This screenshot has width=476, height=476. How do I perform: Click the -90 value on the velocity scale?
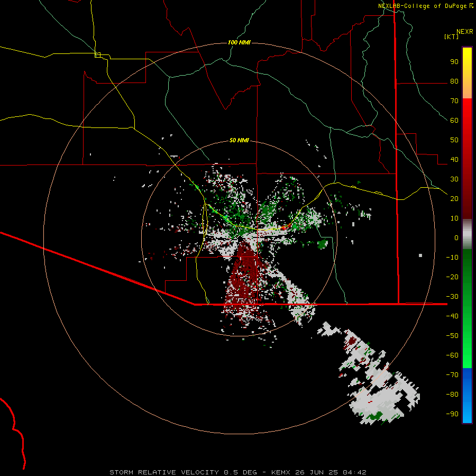tap(452, 414)
